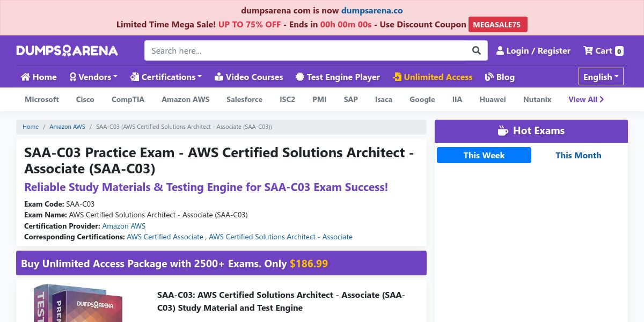Open Amazon AWS breadcrumb link

click(x=67, y=127)
